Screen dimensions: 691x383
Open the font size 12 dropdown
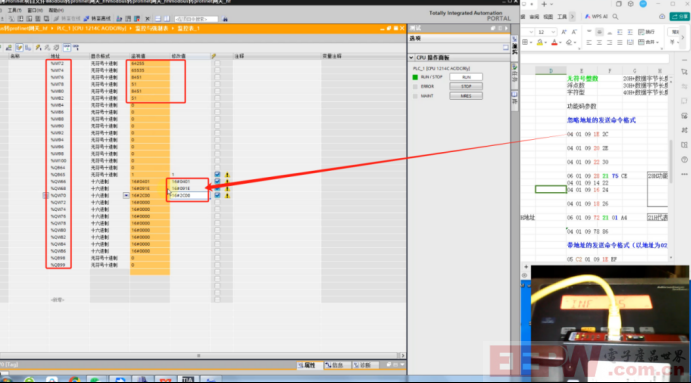pyautogui.click(x=553, y=32)
